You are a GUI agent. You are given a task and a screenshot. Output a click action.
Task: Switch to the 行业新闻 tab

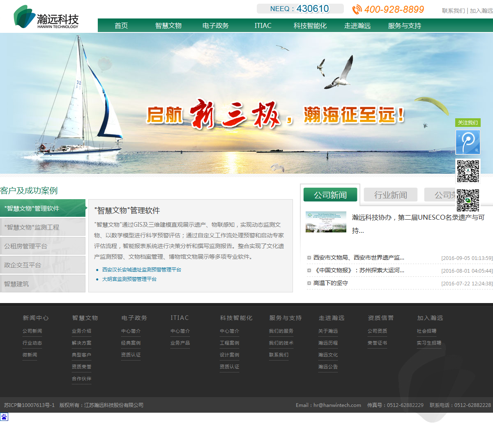click(x=391, y=195)
